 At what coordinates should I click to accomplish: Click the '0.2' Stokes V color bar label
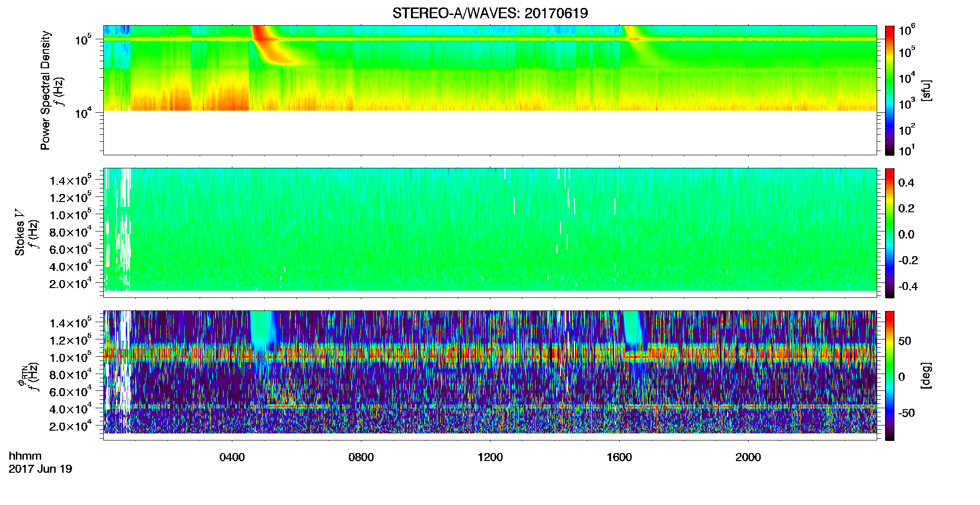(x=906, y=209)
